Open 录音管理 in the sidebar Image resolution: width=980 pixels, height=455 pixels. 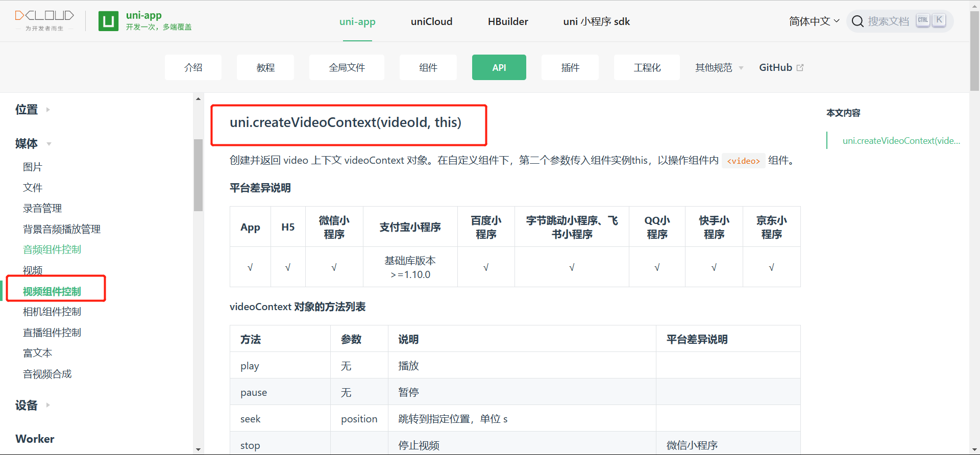[x=42, y=208]
